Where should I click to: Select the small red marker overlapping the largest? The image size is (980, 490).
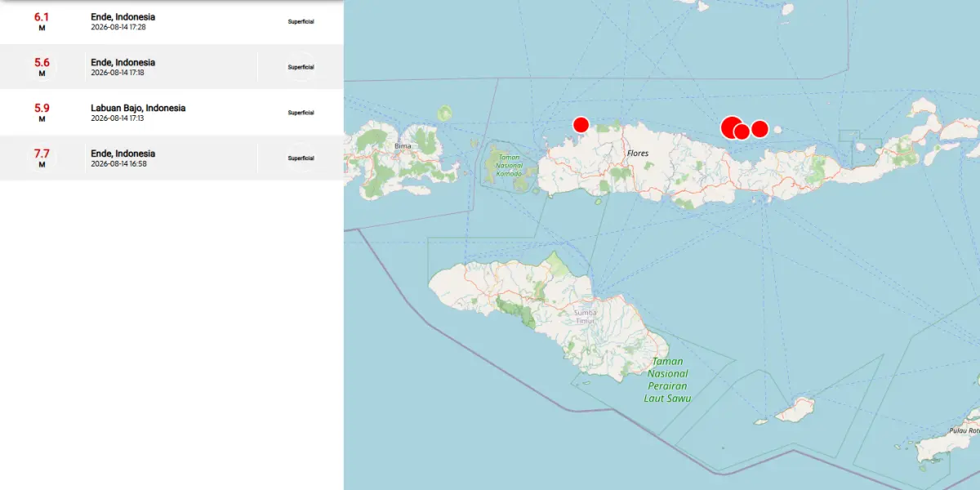point(742,131)
